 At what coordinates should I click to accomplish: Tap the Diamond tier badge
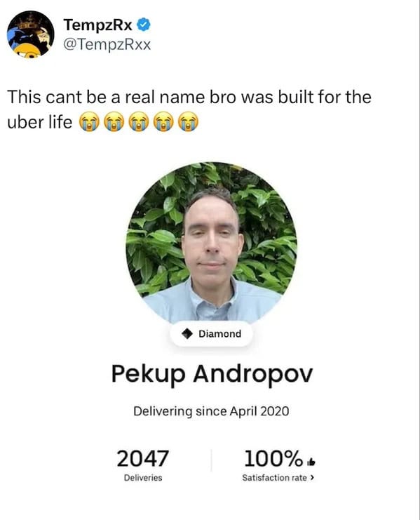tap(211, 333)
